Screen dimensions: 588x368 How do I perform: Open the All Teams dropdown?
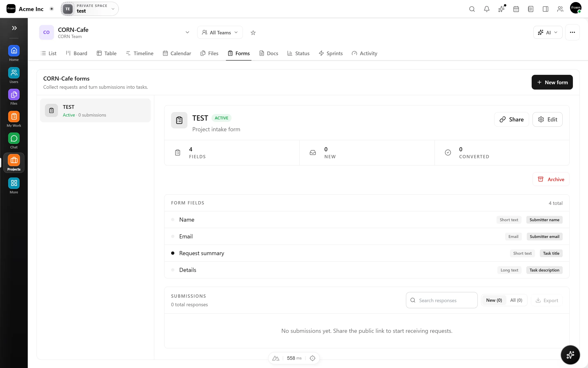220,32
